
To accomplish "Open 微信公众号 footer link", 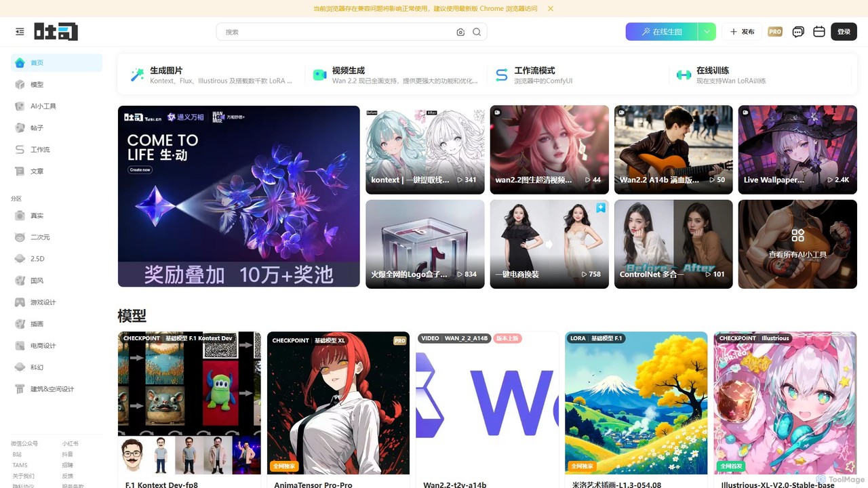I will tap(25, 443).
